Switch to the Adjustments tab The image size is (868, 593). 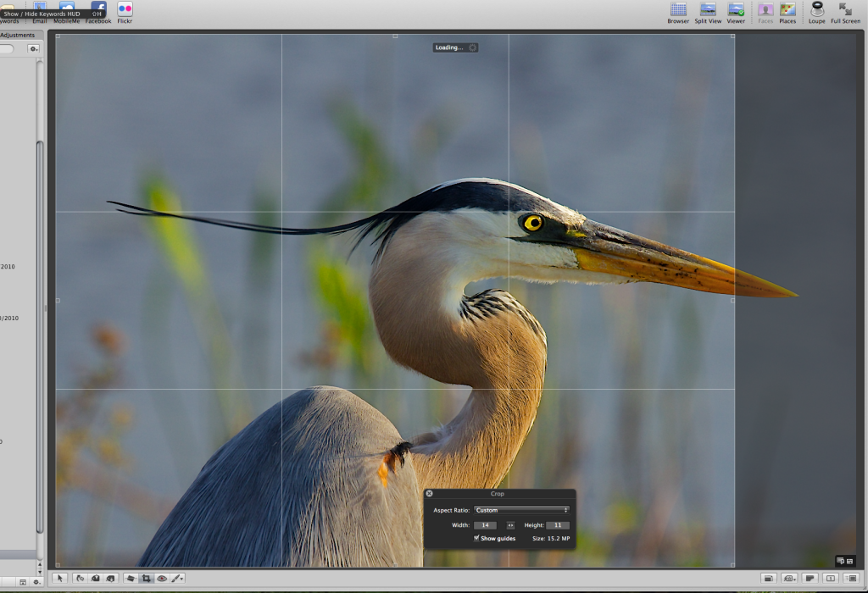point(17,35)
